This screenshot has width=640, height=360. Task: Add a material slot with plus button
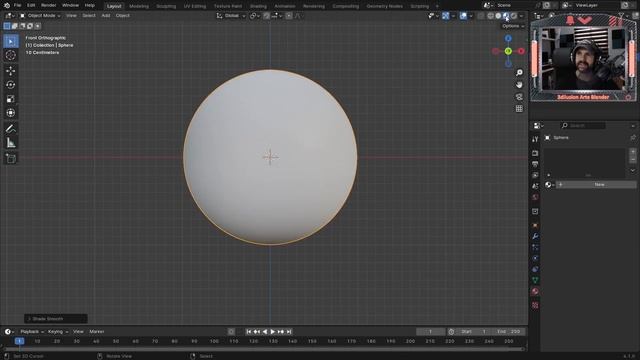633,151
